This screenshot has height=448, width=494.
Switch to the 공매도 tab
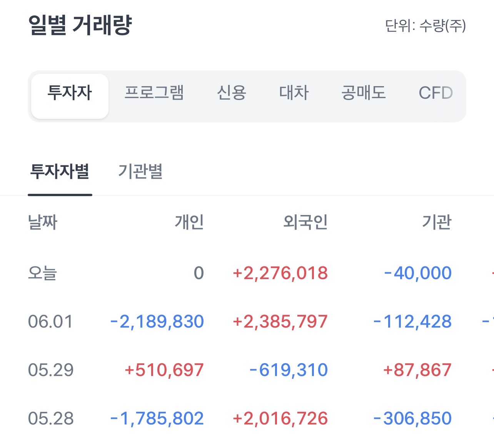click(x=364, y=93)
